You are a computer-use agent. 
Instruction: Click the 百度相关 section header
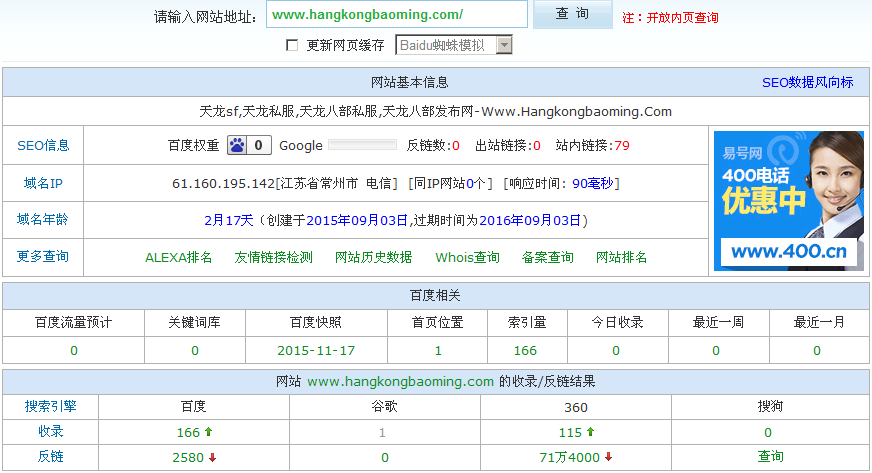(x=435, y=296)
